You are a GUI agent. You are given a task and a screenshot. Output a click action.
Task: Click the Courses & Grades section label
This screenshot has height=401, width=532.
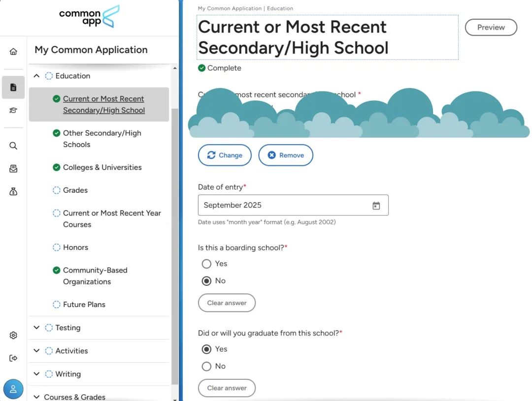pyautogui.click(x=75, y=397)
